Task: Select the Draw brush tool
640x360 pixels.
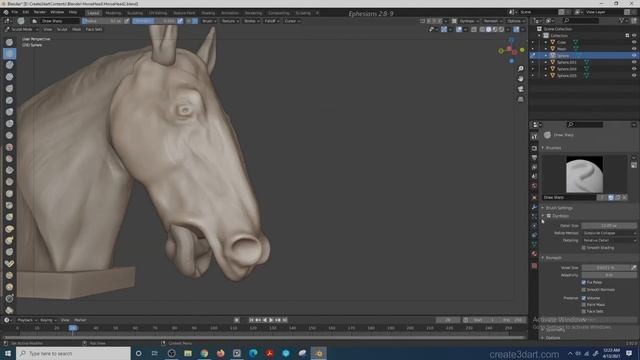Action: tap(9, 42)
